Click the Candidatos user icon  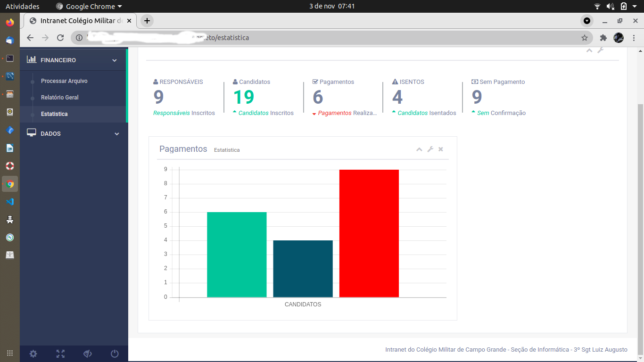(x=235, y=82)
